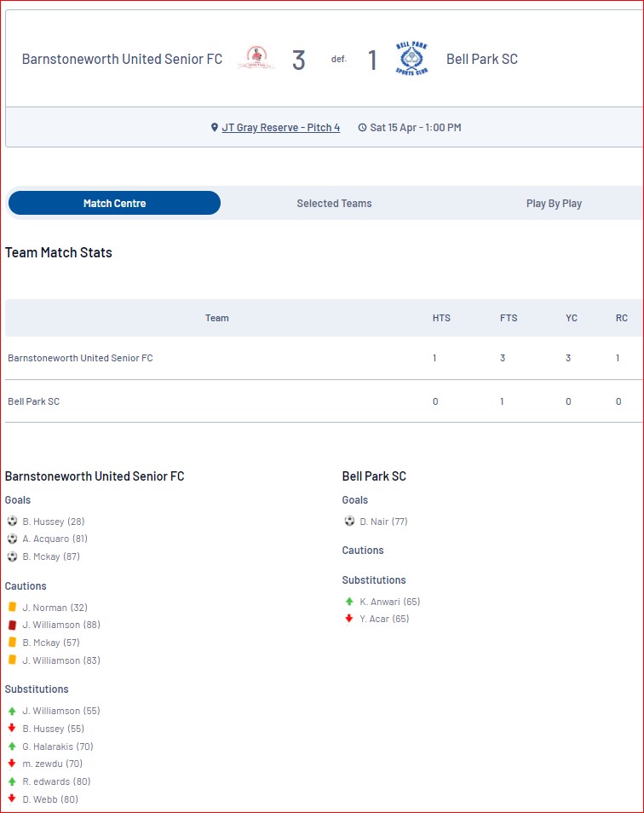
Task: Click goal scorer D. Nair (77)
Action: click(383, 521)
